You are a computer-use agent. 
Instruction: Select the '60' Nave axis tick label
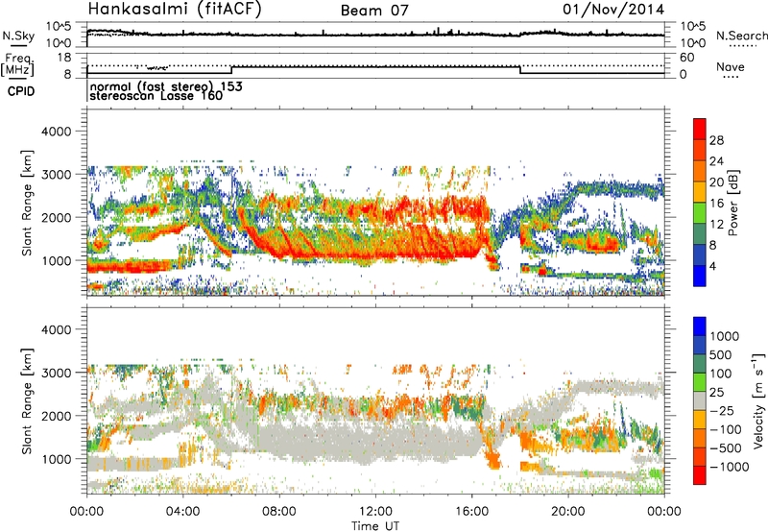tap(687, 58)
